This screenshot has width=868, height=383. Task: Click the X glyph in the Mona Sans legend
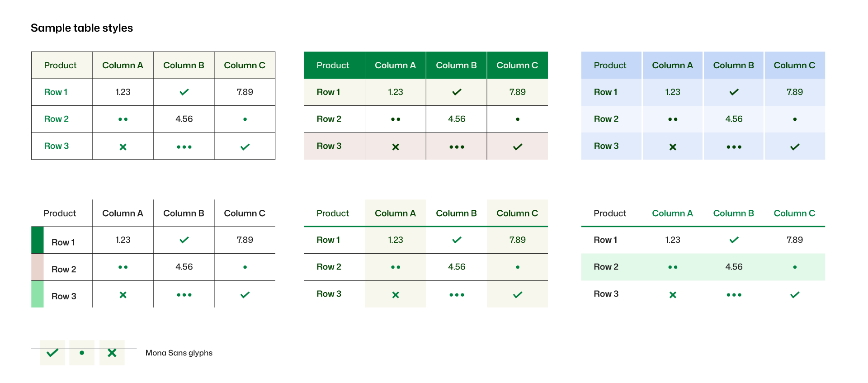click(x=112, y=353)
